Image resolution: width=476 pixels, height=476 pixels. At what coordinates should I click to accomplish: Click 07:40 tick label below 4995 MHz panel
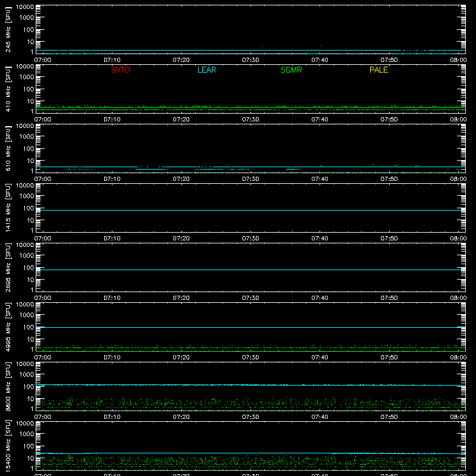coord(320,358)
